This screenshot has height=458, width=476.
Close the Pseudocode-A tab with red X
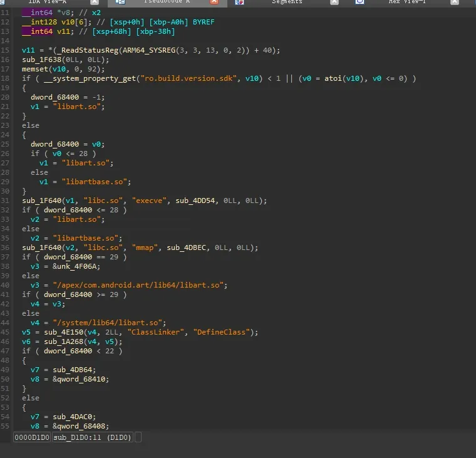pyautogui.click(x=214, y=2)
